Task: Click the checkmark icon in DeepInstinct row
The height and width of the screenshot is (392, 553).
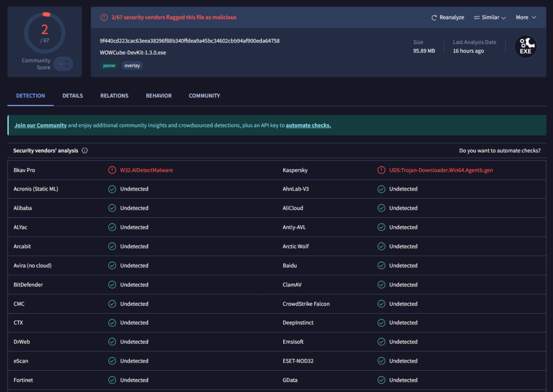Action: point(381,323)
